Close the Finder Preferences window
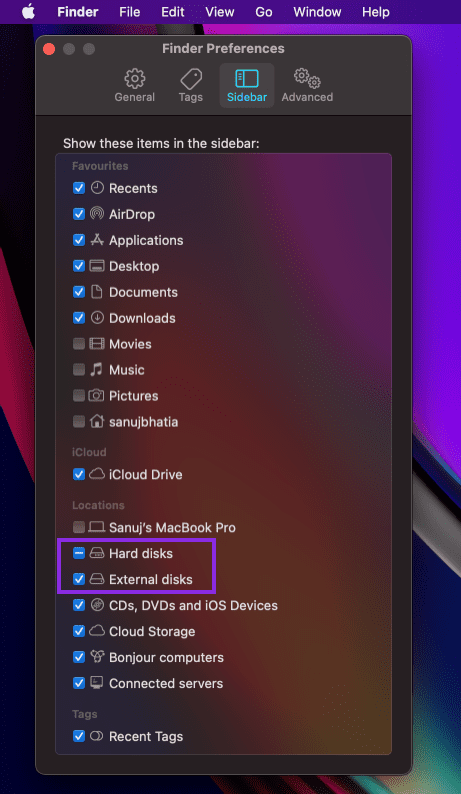The image size is (461, 794). coord(49,49)
